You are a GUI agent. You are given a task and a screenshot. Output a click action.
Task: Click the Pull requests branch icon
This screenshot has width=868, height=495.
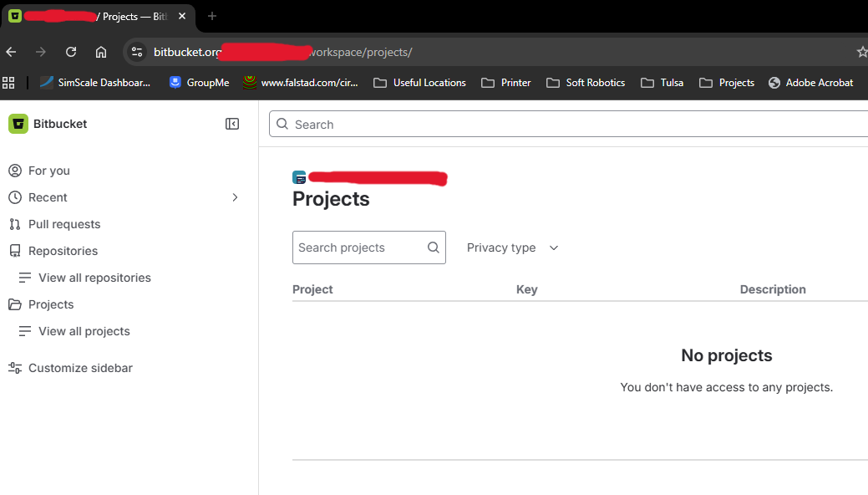[x=15, y=224]
